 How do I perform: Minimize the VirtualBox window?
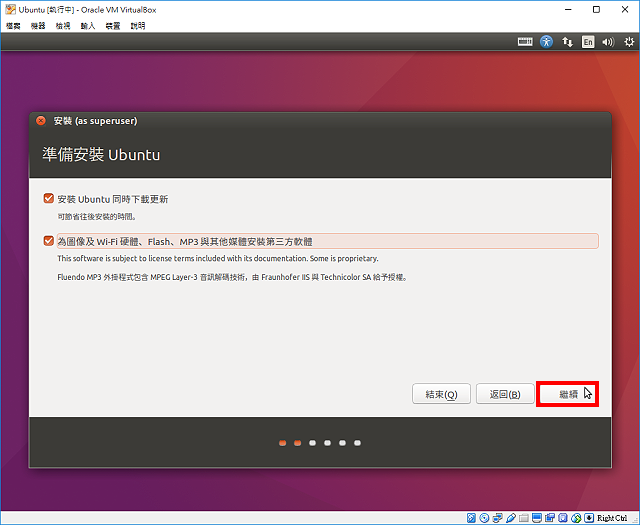[568, 9]
